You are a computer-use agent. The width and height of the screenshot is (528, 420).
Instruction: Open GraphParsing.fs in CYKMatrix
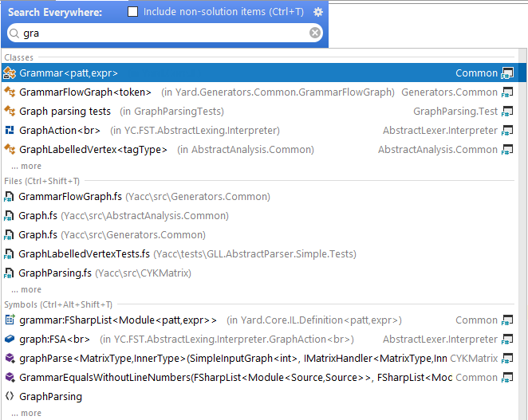tap(56, 273)
